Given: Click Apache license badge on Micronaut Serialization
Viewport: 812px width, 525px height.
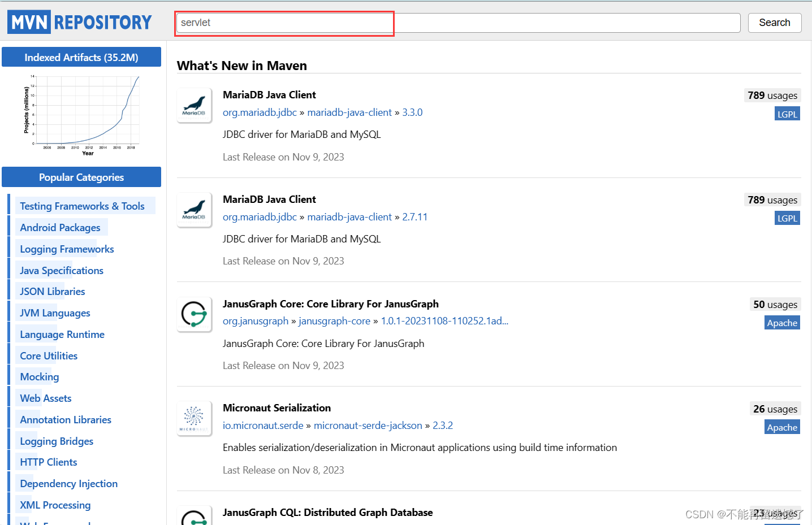Looking at the screenshot, I should [782, 427].
